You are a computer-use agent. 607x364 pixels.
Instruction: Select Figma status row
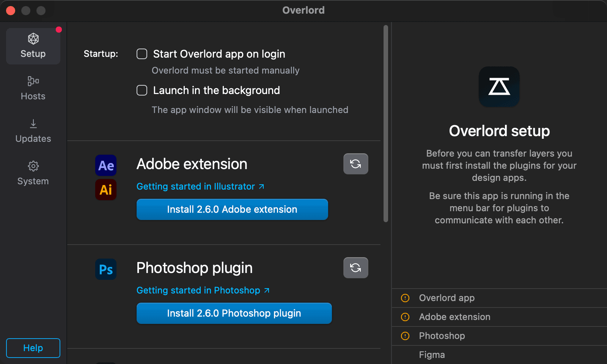click(499, 355)
